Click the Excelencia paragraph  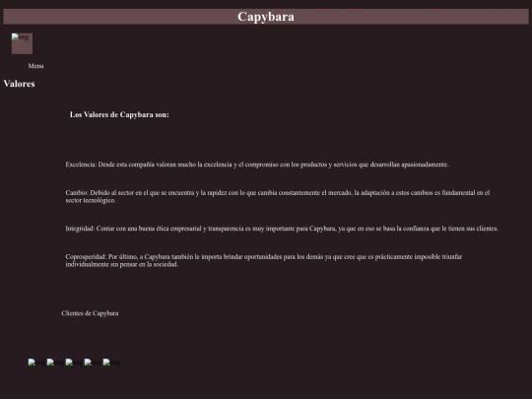[x=257, y=165]
